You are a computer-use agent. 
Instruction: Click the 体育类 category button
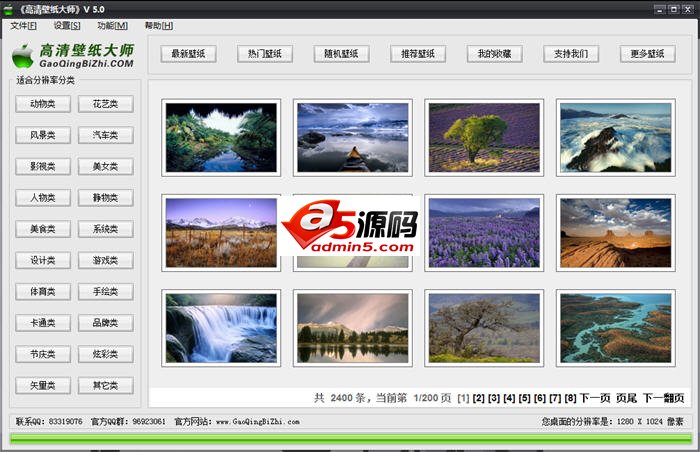[x=43, y=292]
